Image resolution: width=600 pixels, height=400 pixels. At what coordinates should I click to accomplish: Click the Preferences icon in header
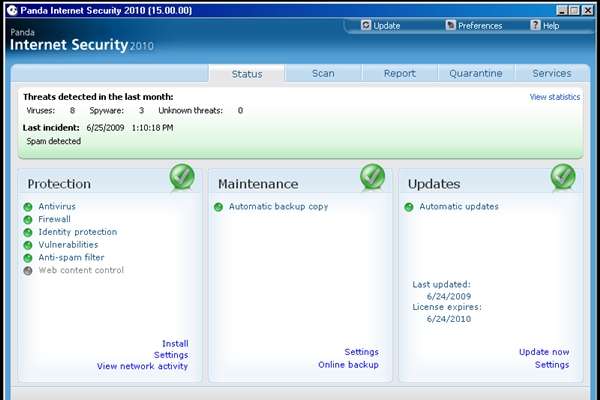pyautogui.click(x=451, y=25)
